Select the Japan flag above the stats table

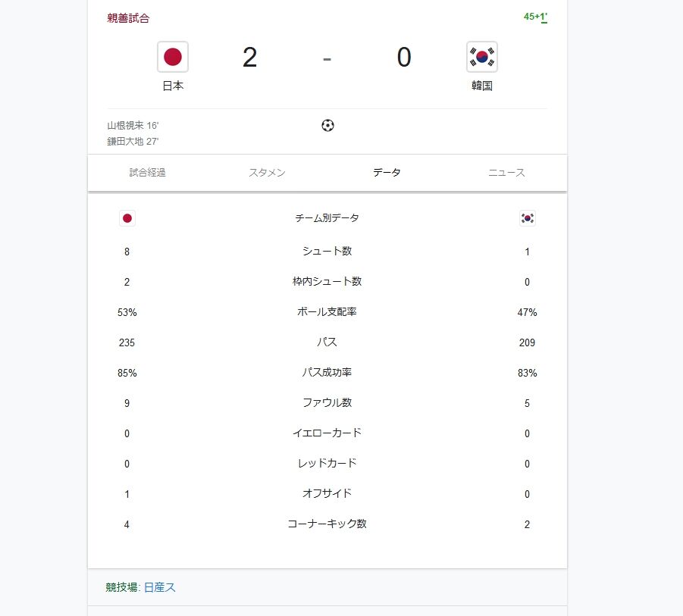[127, 218]
